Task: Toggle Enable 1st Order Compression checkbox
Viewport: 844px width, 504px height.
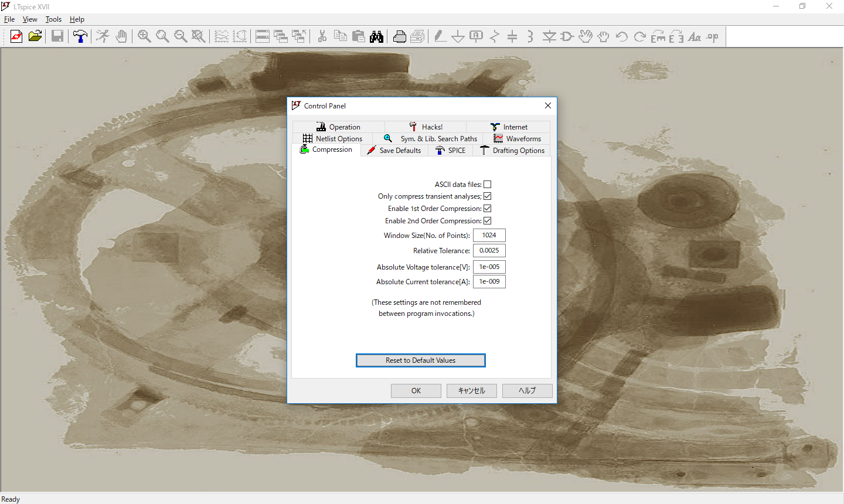Action: tap(487, 209)
